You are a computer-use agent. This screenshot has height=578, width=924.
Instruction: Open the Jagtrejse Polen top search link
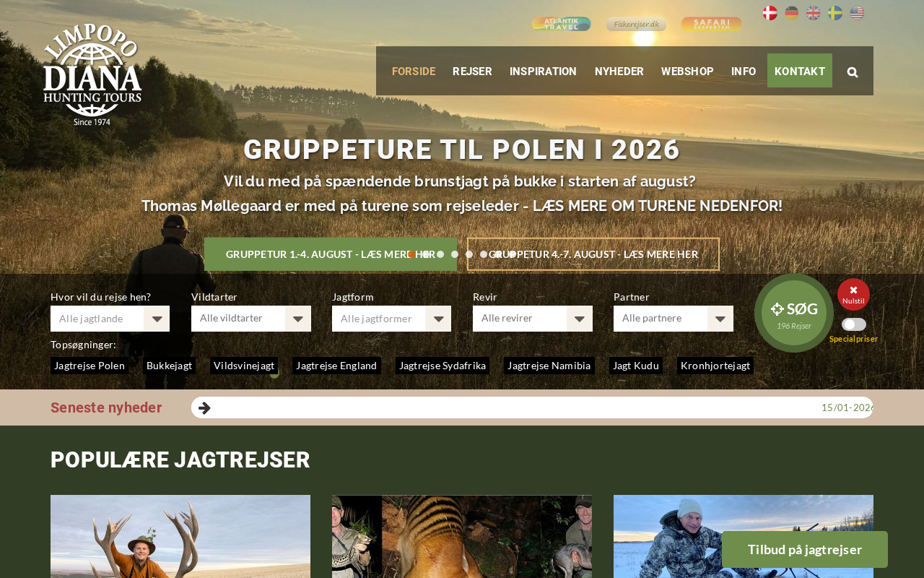(x=90, y=366)
